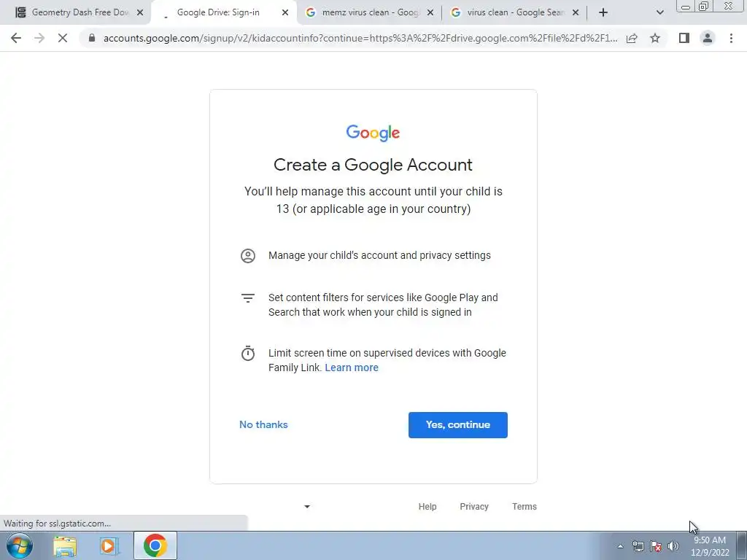The image size is (747, 560).
Task: Open the language dropdown arrow in footer
Action: 307,507
